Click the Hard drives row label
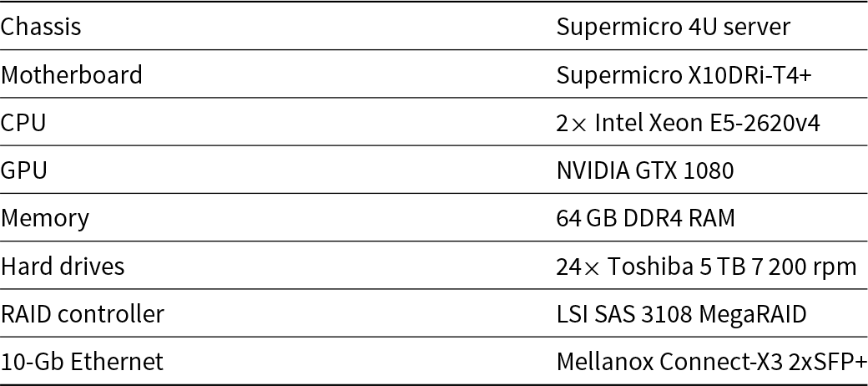The height and width of the screenshot is (386, 868). 63,267
